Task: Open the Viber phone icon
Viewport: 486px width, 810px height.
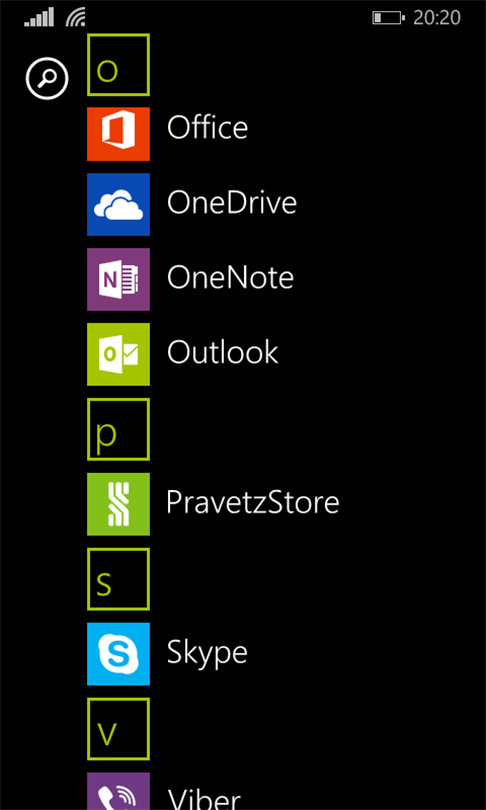Action: pos(118,791)
